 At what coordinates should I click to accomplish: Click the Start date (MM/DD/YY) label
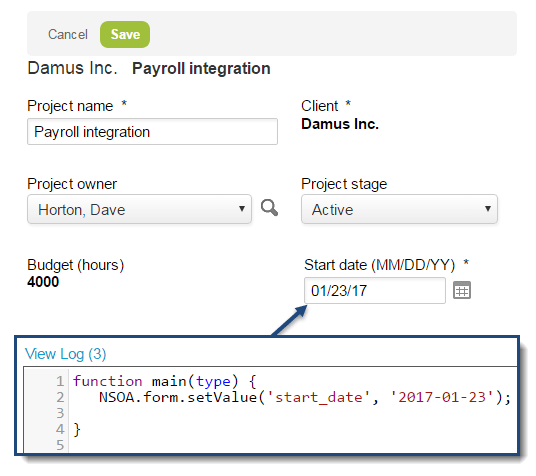point(379,265)
